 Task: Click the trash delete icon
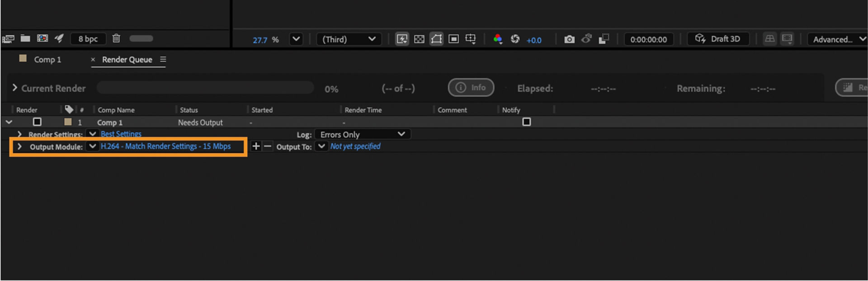click(116, 38)
